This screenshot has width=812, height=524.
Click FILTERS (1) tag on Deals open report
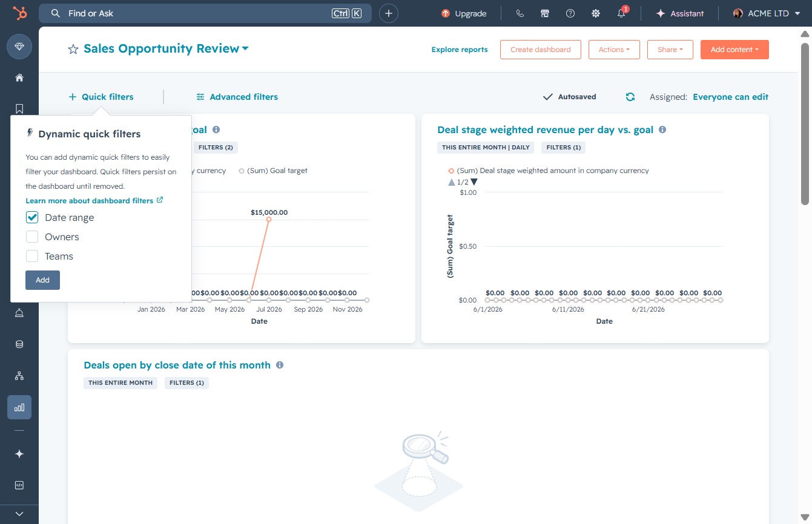[186, 382]
